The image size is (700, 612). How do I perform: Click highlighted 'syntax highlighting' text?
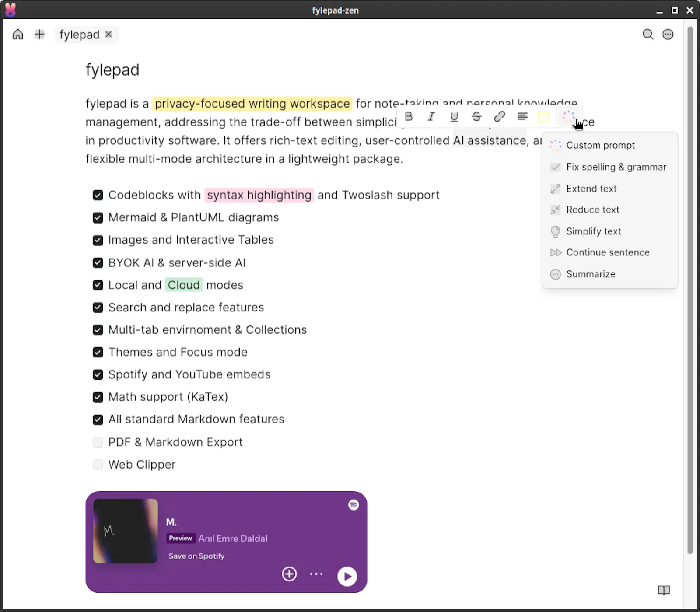tap(259, 195)
